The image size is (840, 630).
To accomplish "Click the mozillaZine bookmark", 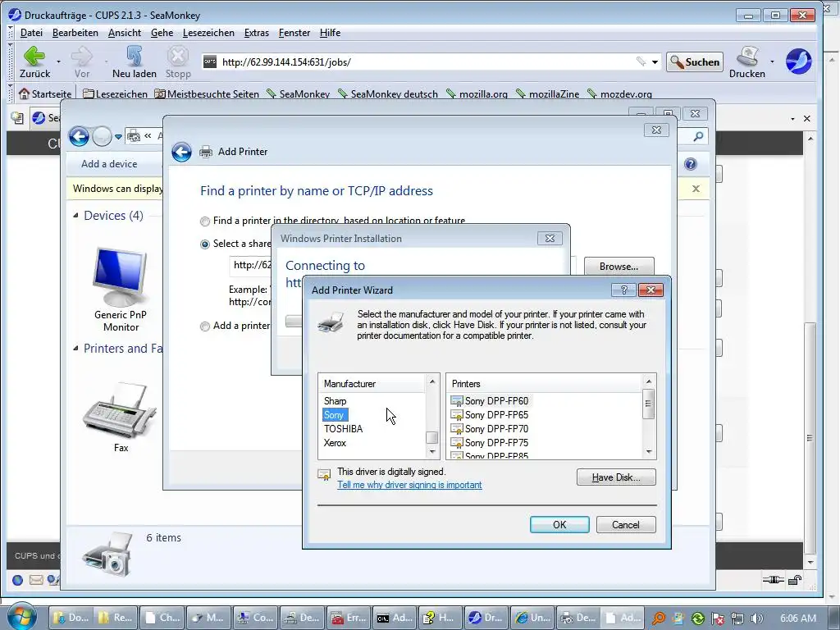I will pyautogui.click(x=547, y=94).
